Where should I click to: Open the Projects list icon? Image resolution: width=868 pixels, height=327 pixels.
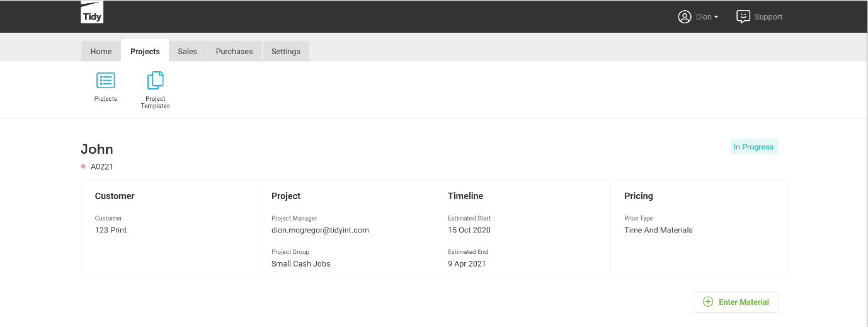(x=105, y=81)
